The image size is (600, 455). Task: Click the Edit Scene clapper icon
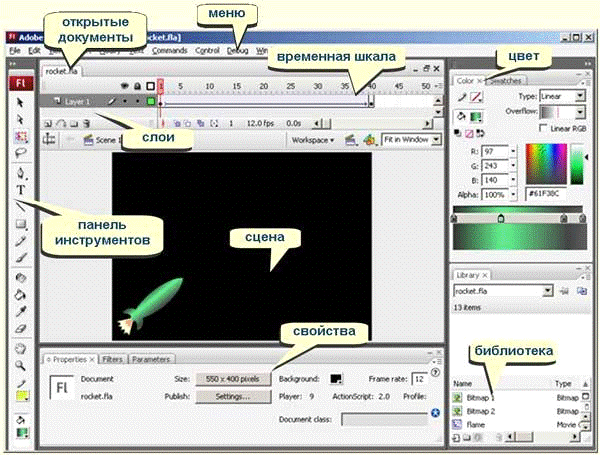[x=351, y=140]
